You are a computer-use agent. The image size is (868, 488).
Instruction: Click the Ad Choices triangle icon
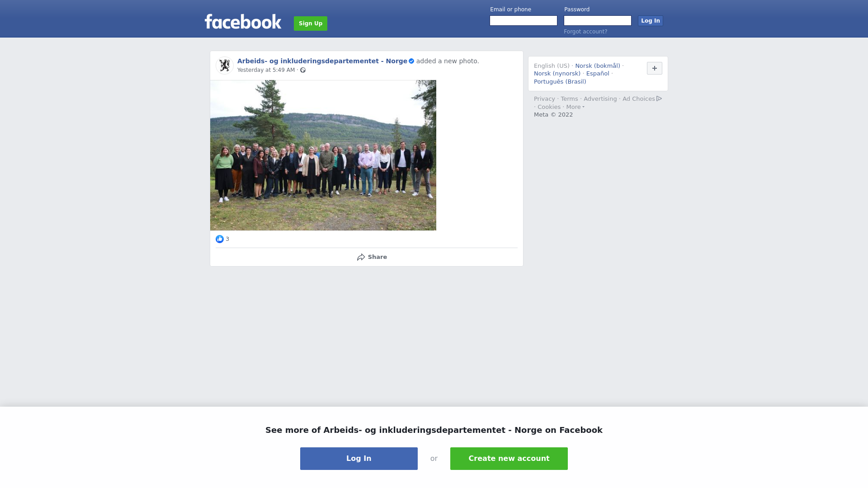[659, 99]
